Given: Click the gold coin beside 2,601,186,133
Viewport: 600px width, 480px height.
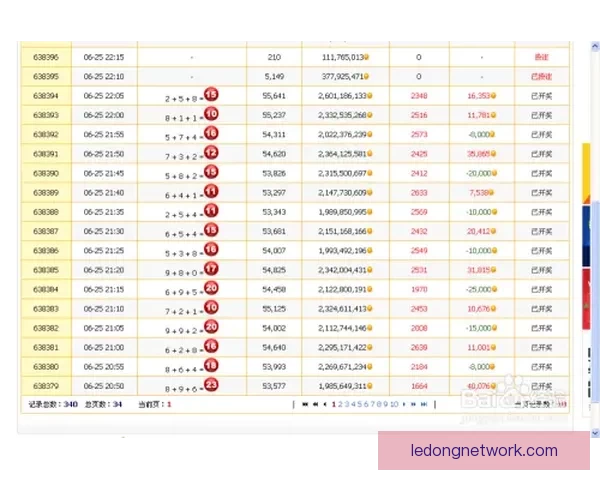Looking at the screenshot, I should coord(370,96).
